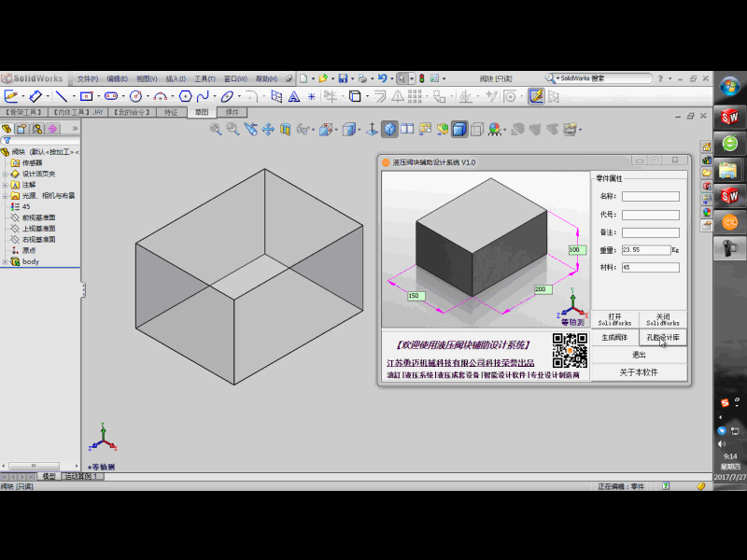Select the Spline sketch tool

tap(203, 96)
